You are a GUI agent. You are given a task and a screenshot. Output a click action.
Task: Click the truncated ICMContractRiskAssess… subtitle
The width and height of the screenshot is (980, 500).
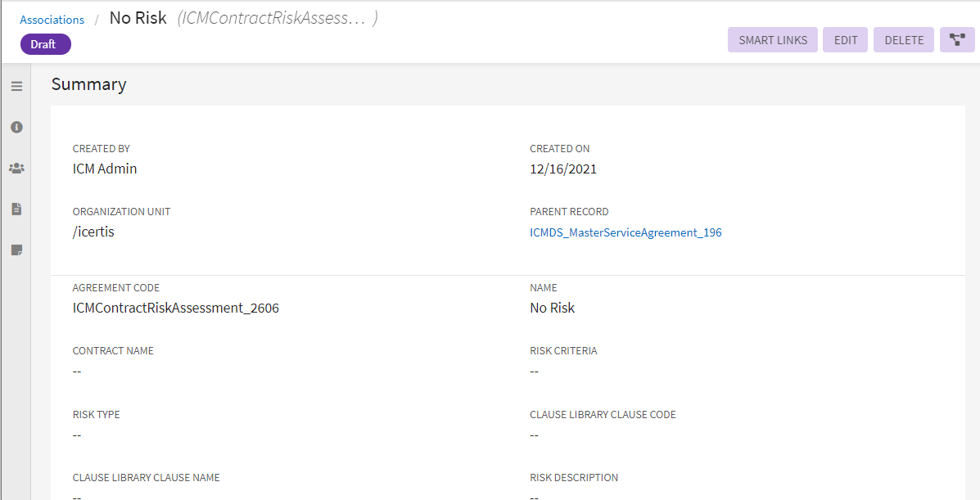coord(277,18)
